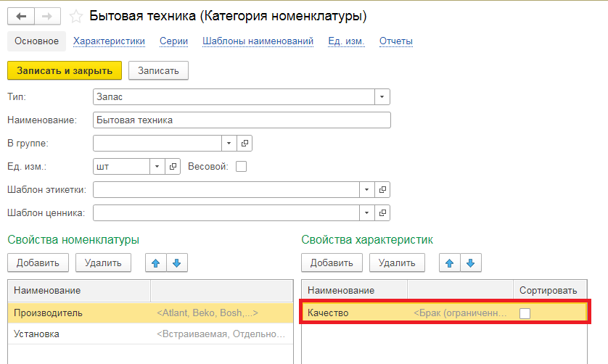608x364 pixels.
Task: Open the Характеристики tab
Action: (109, 41)
